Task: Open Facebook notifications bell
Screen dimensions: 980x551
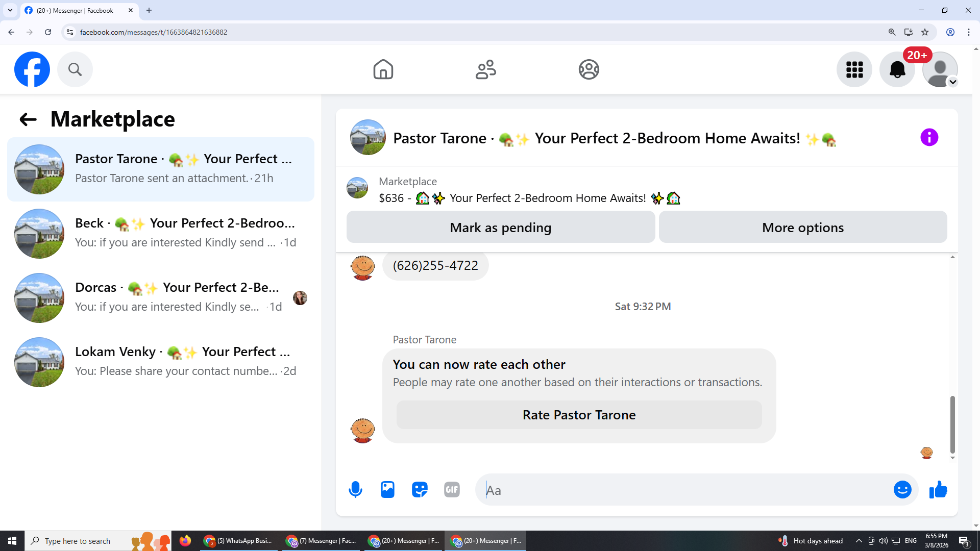Action: point(897,69)
